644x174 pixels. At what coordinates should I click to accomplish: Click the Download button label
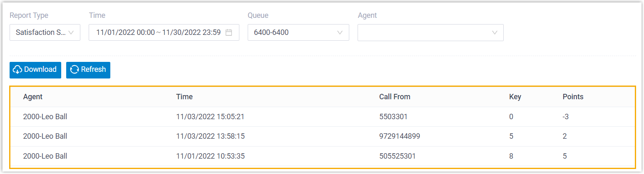pyautogui.click(x=40, y=70)
